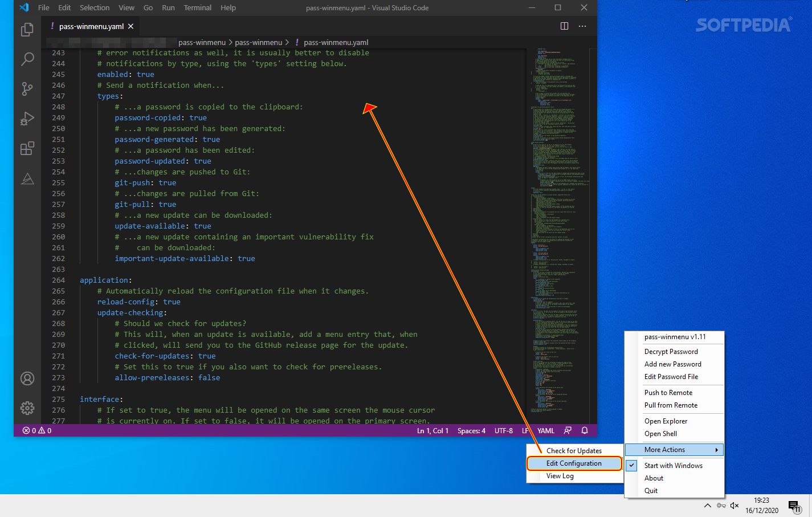The image size is (812, 517).
Task: Click Check for Updates submenu item
Action: (574, 451)
